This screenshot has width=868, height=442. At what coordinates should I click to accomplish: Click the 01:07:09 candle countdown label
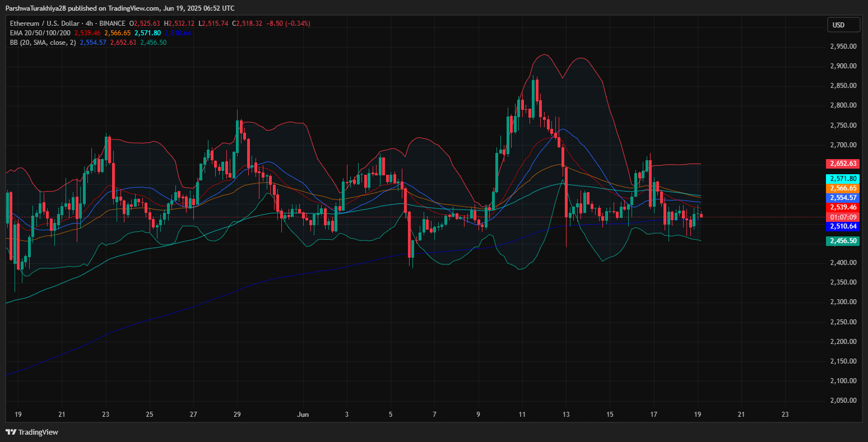pos(842,217)
